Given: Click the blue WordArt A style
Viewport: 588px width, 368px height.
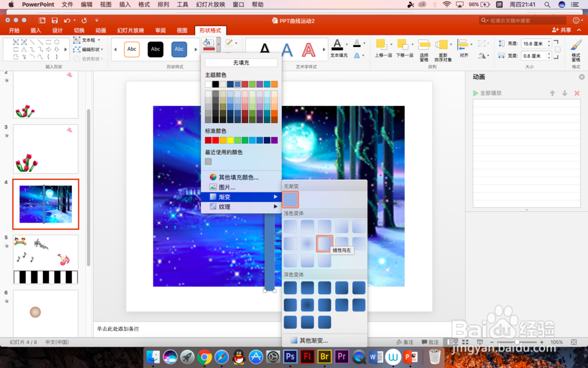Looking at the screenshot, I should 287,49.
